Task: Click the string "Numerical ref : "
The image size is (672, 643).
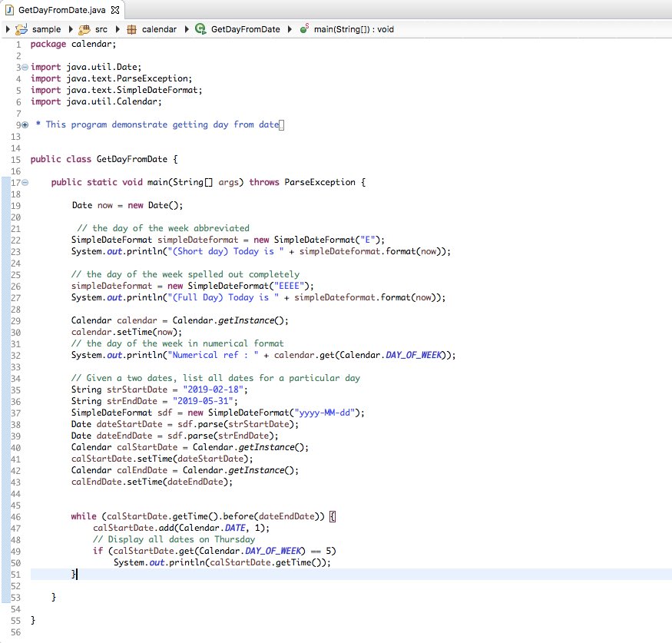Action: tap(213, 355)
